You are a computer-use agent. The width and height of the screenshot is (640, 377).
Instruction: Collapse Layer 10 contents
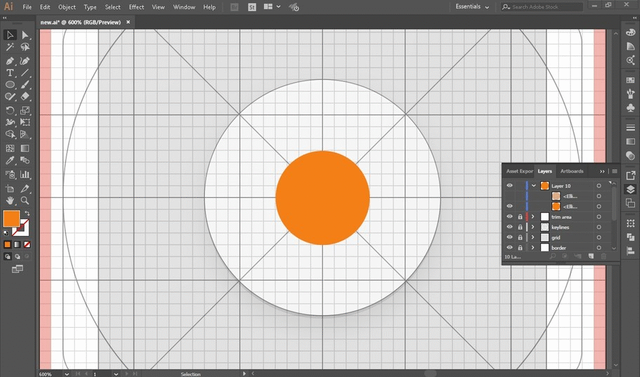(533, 186)
